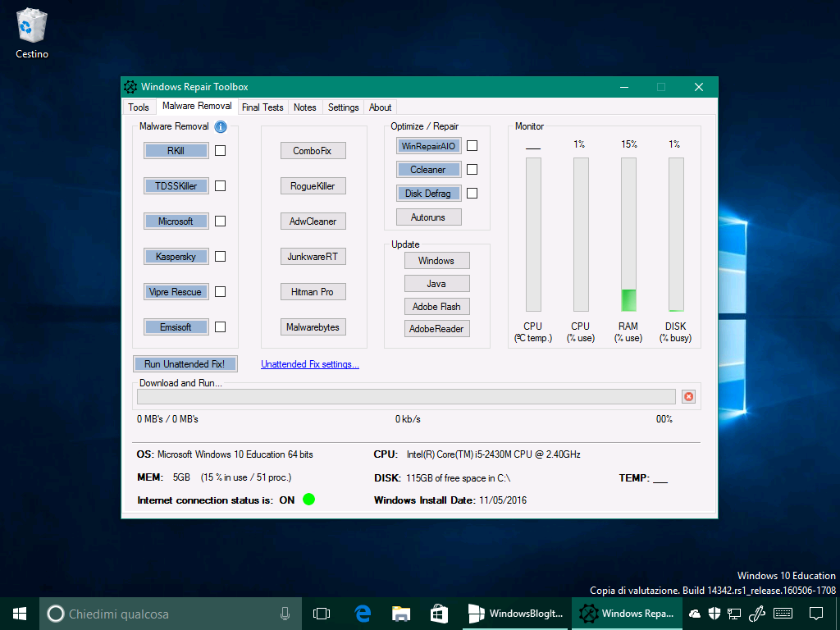Click the TDSSKiller button

pyautogui.click(x=176, y=186)
